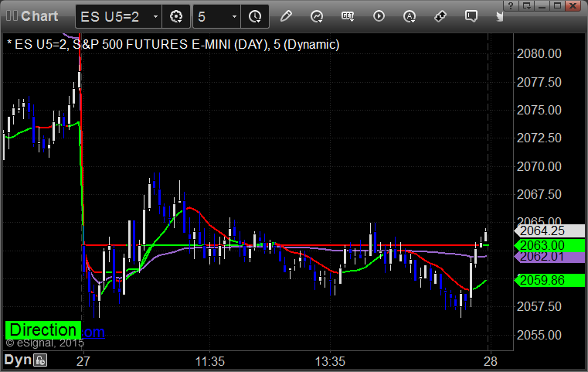Click the Chart window grip handle
The image size is (588, 372).
click(x=12, y=16)
